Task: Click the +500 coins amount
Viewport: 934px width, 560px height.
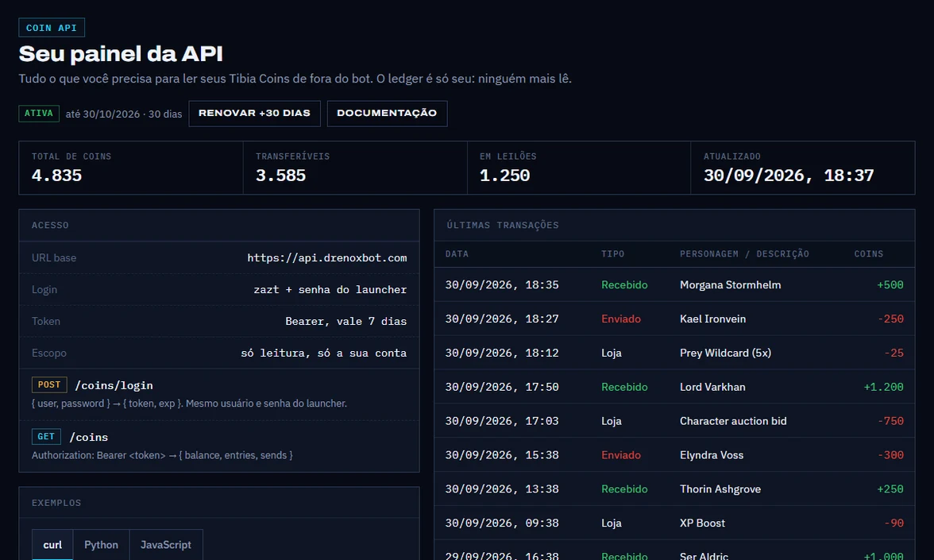Action: click(x=890, y=284)
